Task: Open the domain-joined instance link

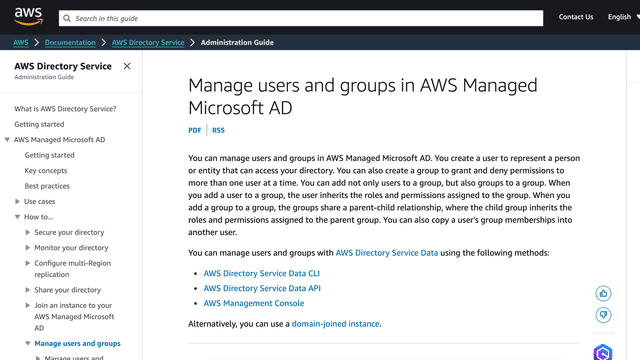Action: coord(336,324)
